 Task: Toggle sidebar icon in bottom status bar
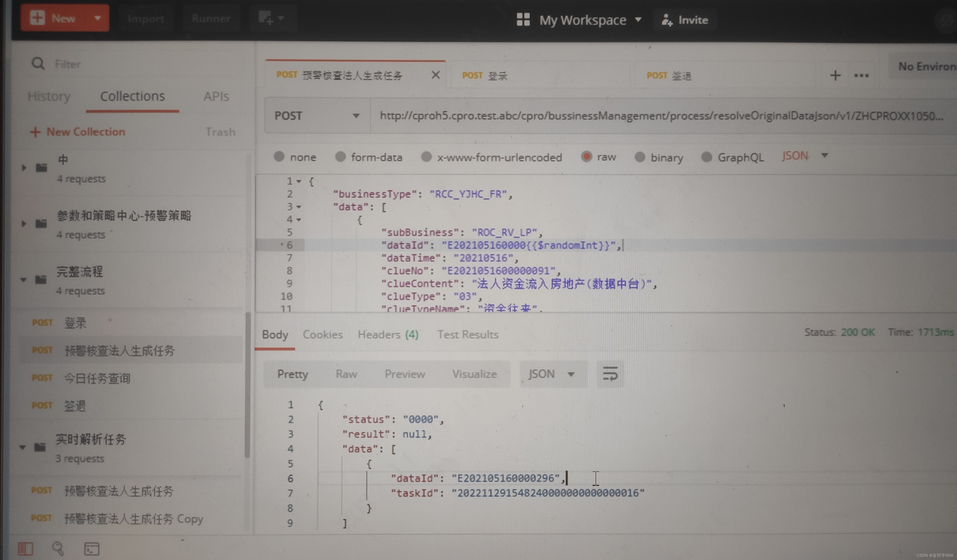[x=25, y=549]
